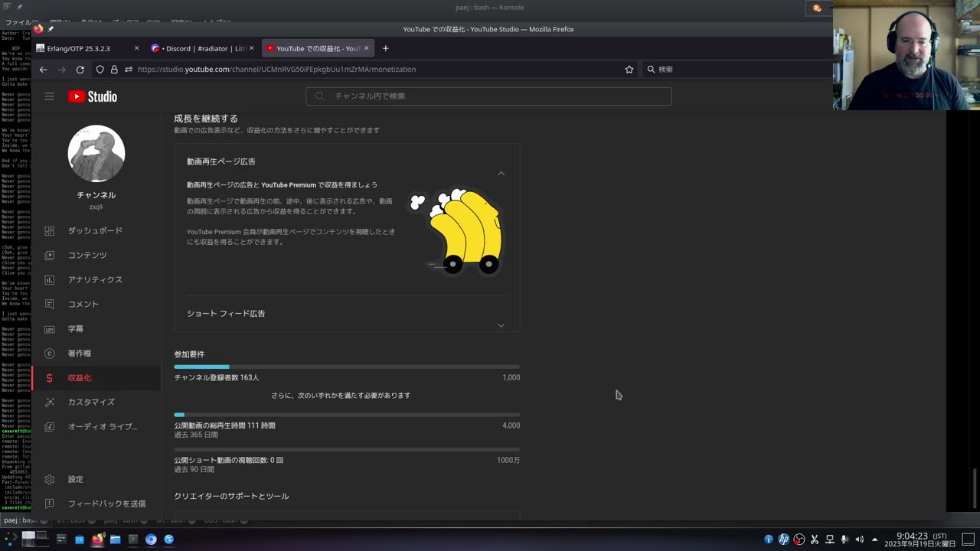
Task: Open a new Firefox tab
Action: click(385, 48)
